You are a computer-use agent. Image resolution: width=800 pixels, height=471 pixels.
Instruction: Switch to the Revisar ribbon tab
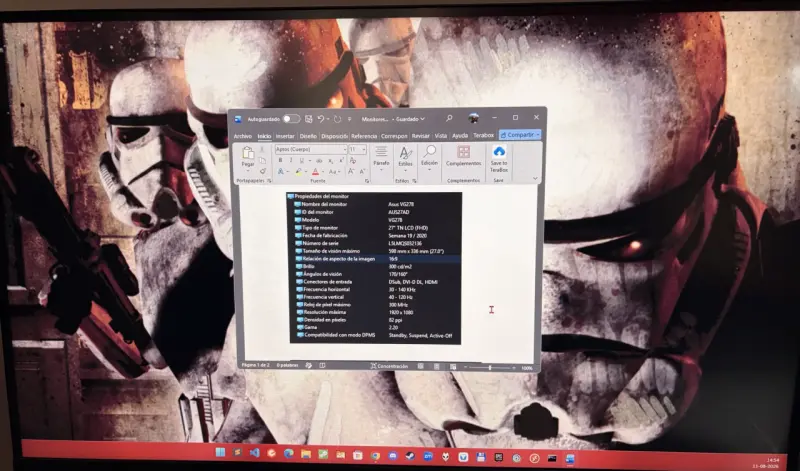[420, 136]
